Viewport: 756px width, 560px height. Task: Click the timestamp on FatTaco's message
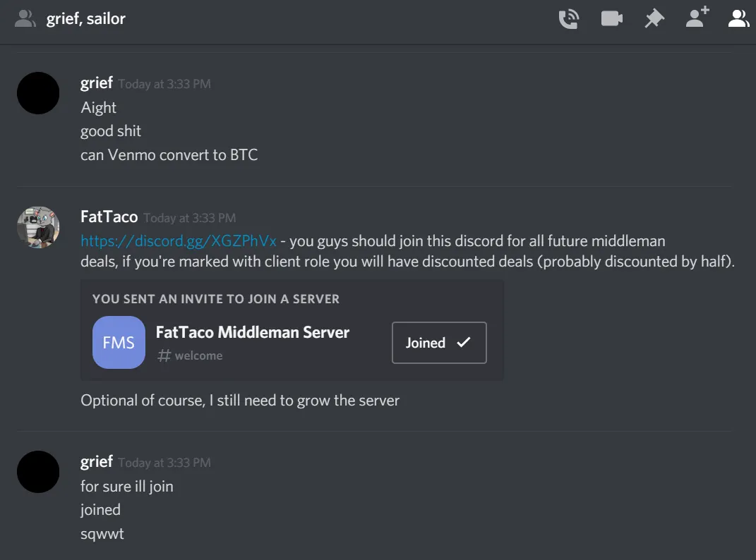click(189, 218)
